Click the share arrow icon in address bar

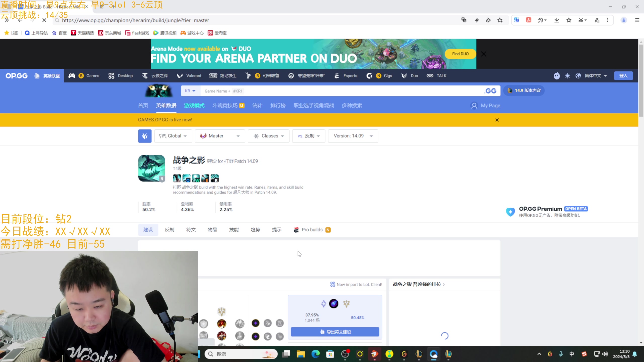point(488,20)
